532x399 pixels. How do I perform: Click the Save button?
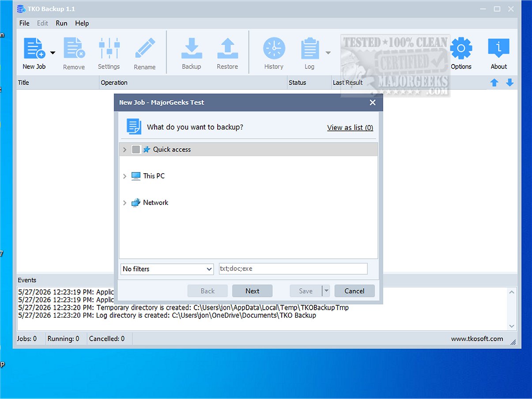[306, 291]
